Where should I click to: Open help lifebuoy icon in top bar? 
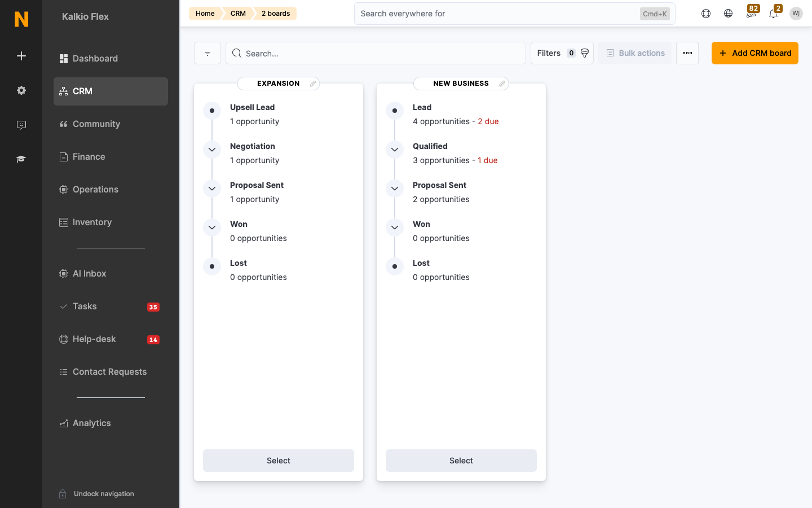[706, 14]
